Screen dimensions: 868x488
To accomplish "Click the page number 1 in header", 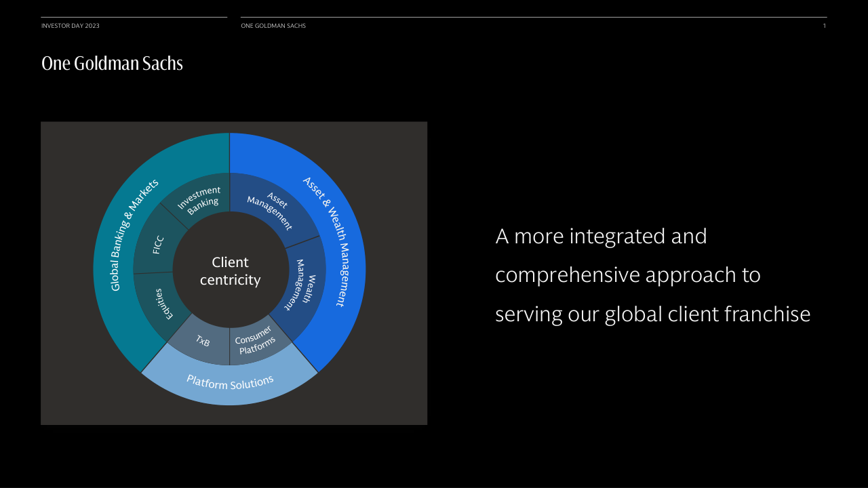I will click(824, 26).
